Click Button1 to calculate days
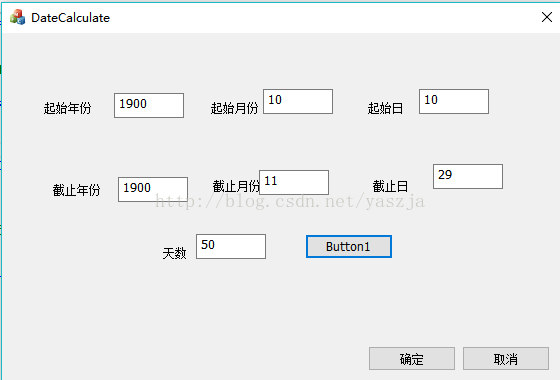Screen dimensions: 560x380 point(349,246)
